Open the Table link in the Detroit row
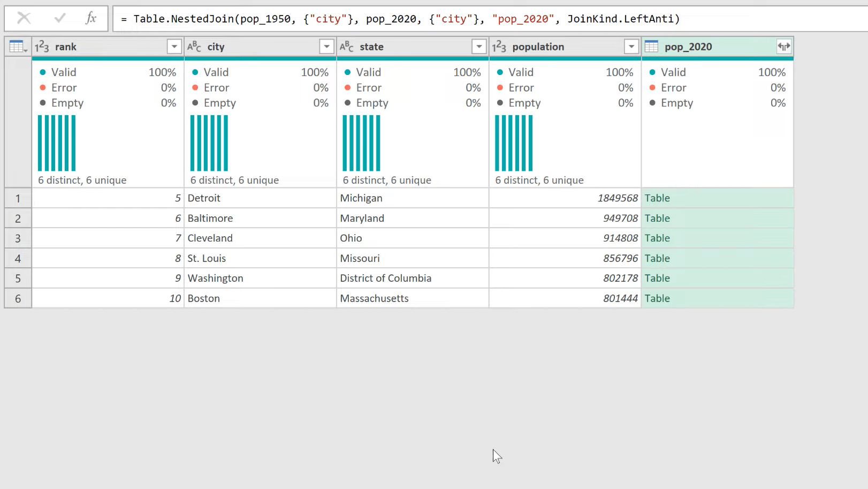Screen dimensions: 868x489 point(657,198)
